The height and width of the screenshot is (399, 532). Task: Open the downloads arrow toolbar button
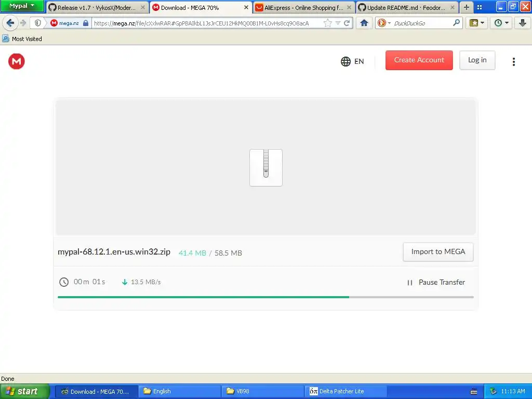523,23
